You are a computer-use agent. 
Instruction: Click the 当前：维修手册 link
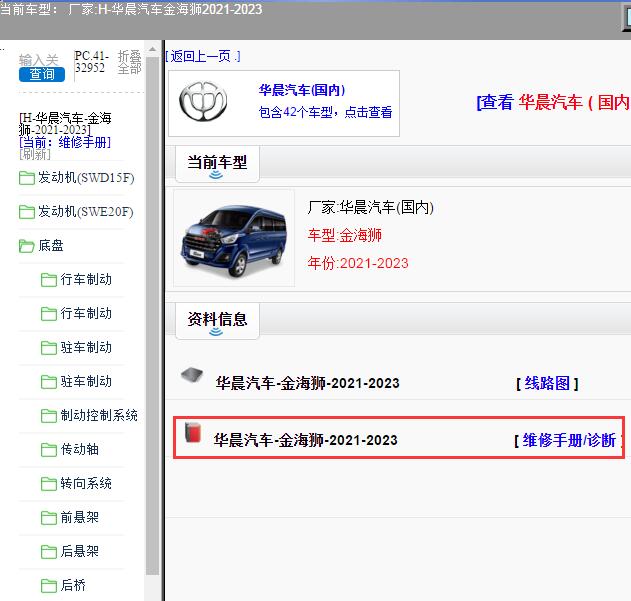[x=65, y=142]
